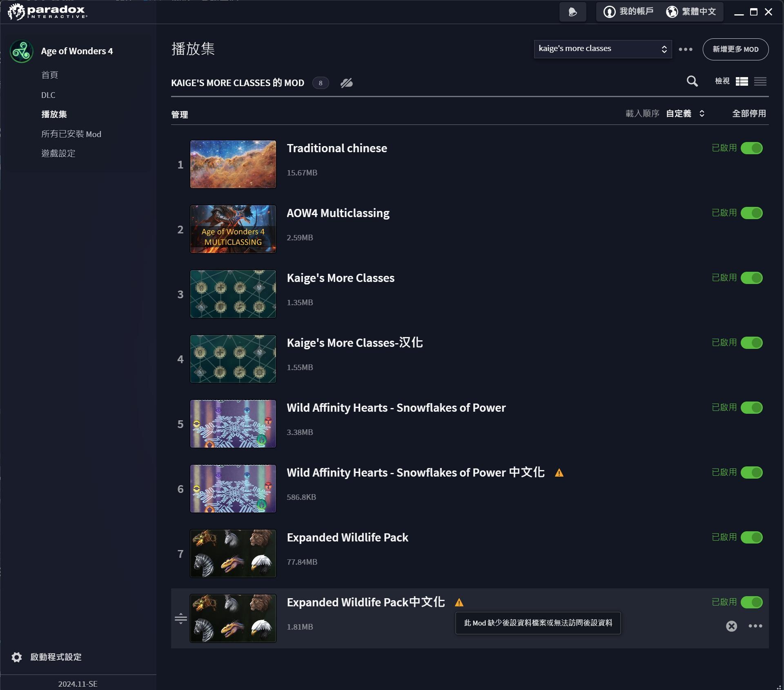This screenshot has width=784, height=690.
Task: Toggle AOW4 Multiclassing mod off
Action: tap(752, 213)
